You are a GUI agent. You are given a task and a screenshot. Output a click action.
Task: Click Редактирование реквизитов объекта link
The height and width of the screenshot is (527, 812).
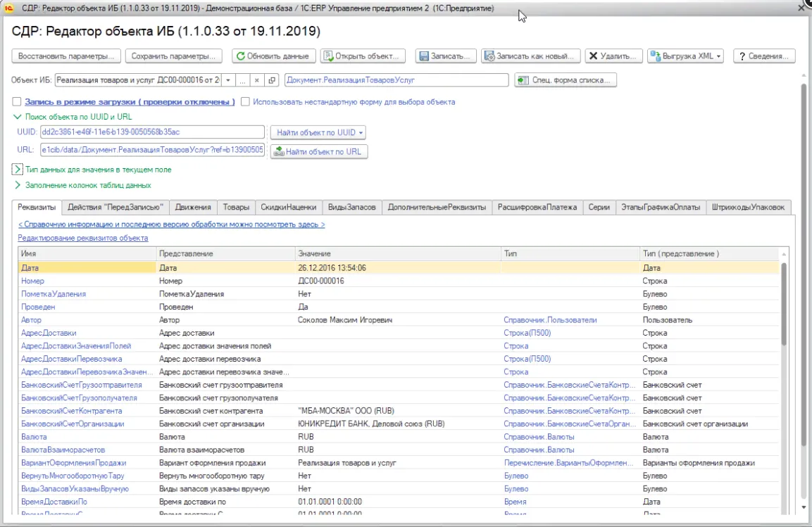[x=82, y=238]
